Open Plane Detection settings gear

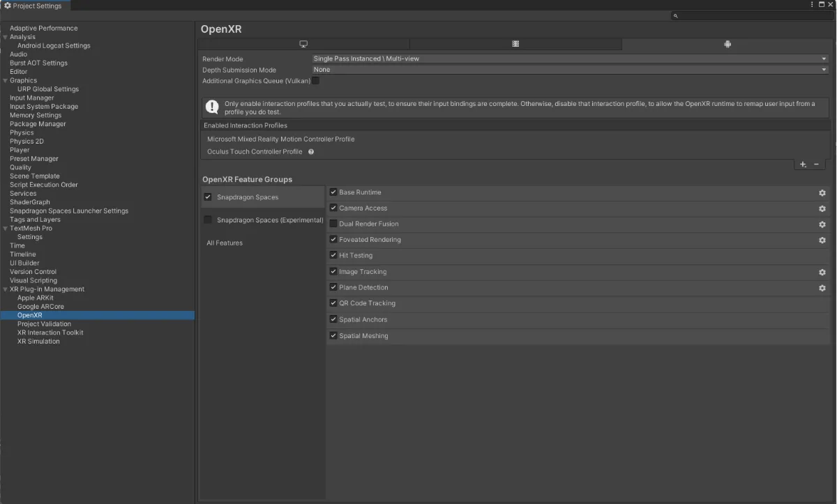(822, 288)
